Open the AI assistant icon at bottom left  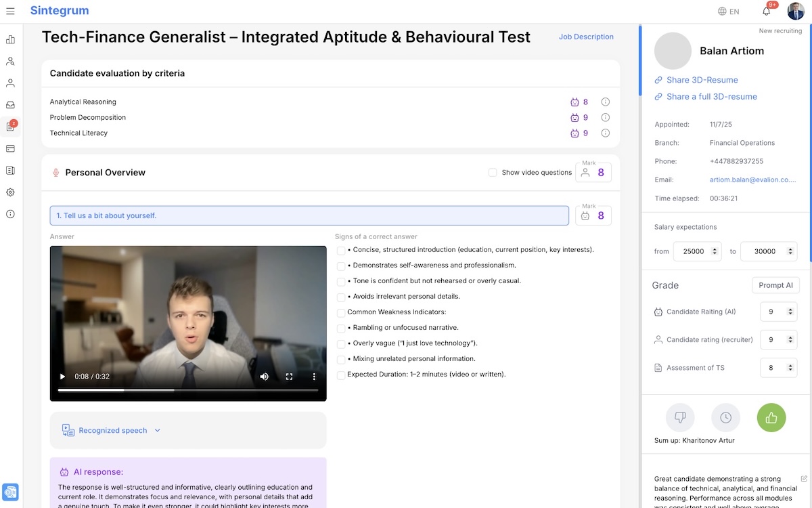click(9, 492)
